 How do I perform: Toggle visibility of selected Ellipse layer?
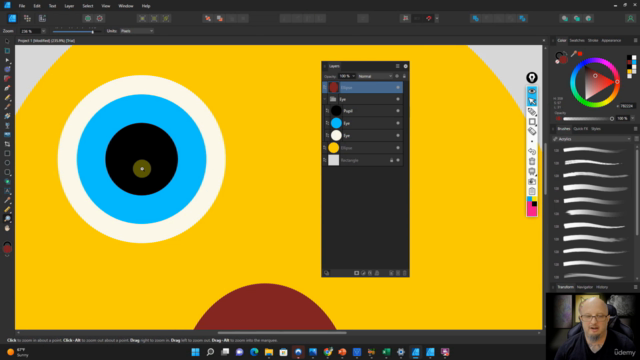398,87
